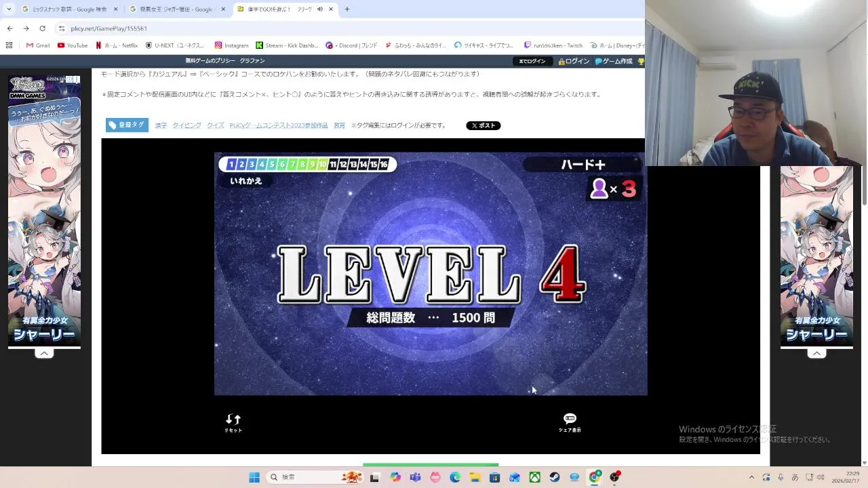The height and width of the screenshot is (488, 868).
Task: Open a new tab with the plus button
Action: pyautogui.click(x=347, y=9)
